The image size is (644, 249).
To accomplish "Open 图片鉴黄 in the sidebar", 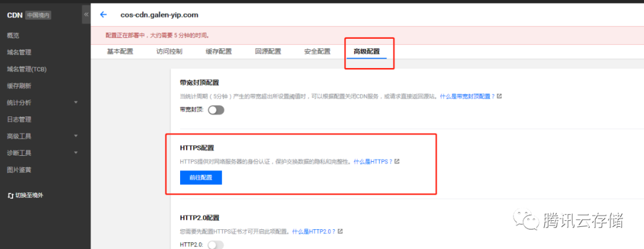I will point(19,170).
